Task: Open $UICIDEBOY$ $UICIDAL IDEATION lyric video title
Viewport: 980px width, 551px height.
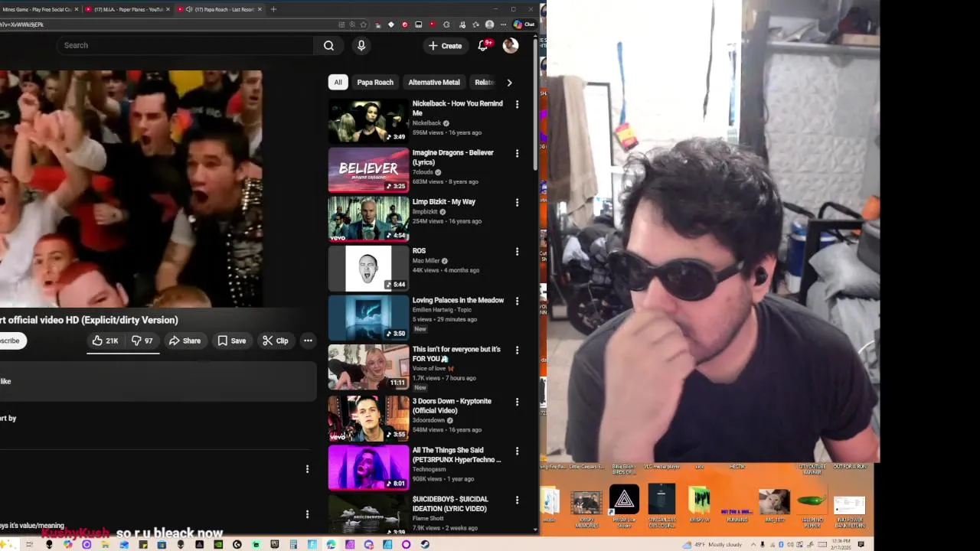Action: point(450,504)
